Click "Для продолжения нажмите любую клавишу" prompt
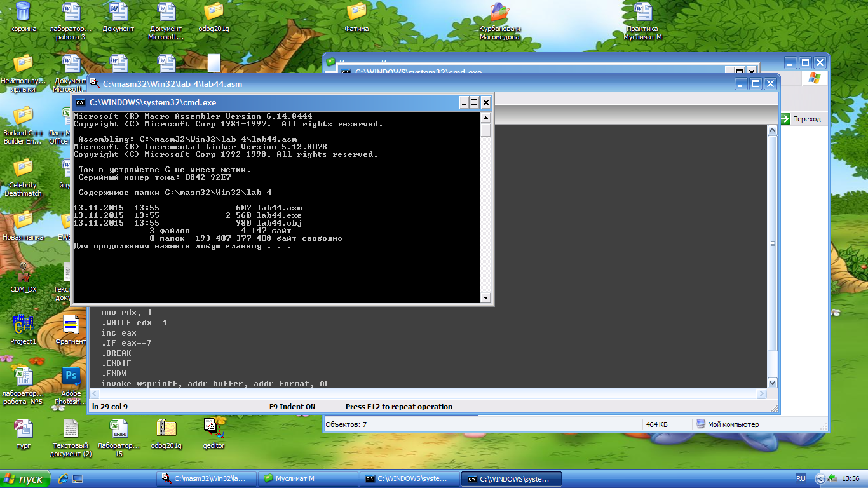 [x=183, y=246]
